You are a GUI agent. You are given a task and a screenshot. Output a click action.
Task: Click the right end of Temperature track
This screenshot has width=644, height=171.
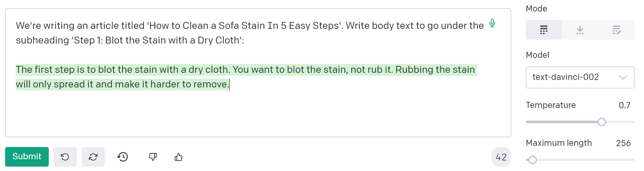click(632, 122)
